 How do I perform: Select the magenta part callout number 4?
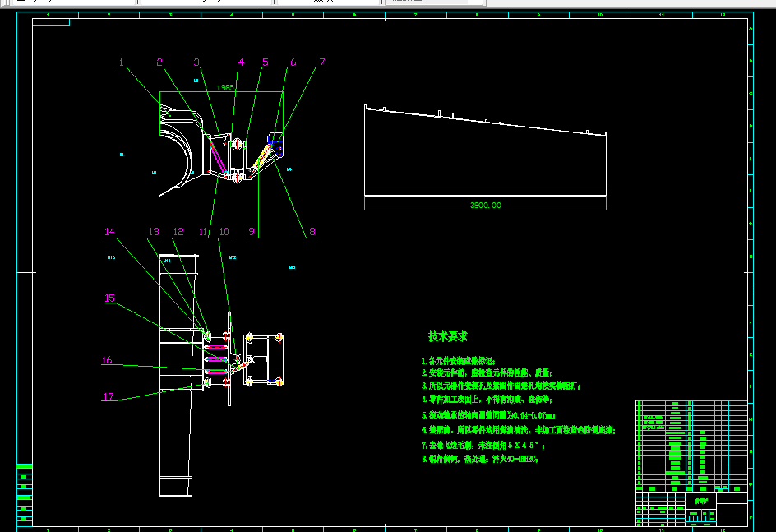241,62
